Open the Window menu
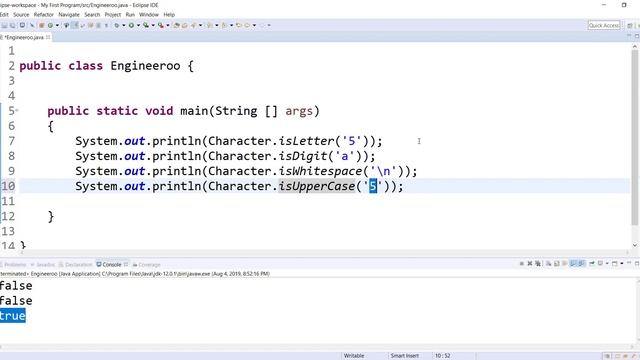The height and width of the screenshot is (360, 640). pos(149,15)
